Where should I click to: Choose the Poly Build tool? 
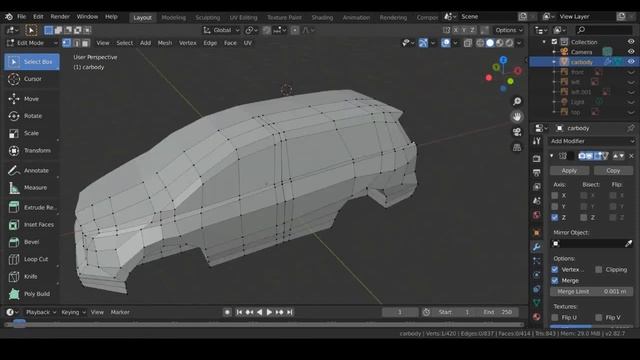(x=32, y=293)
